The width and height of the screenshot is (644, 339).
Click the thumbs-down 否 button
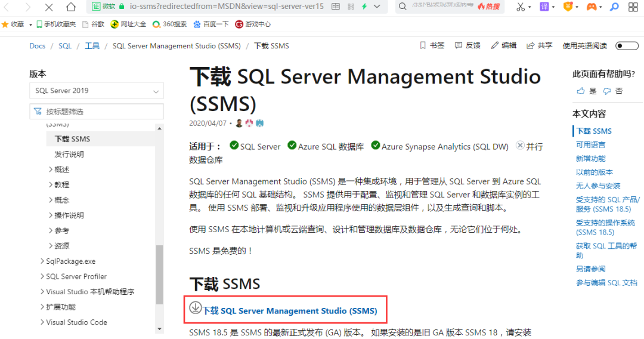click(613, 91)
